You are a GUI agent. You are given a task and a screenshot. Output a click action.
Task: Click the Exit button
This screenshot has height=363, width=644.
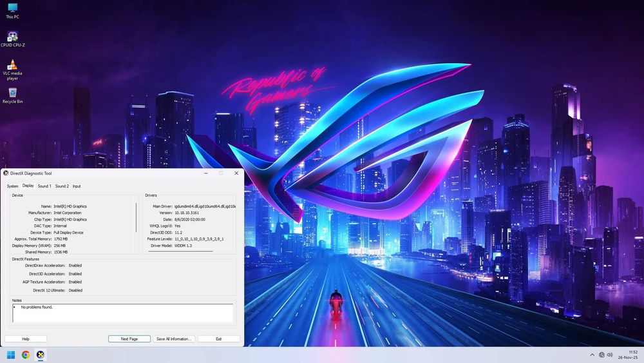click(x=218, y=338)
